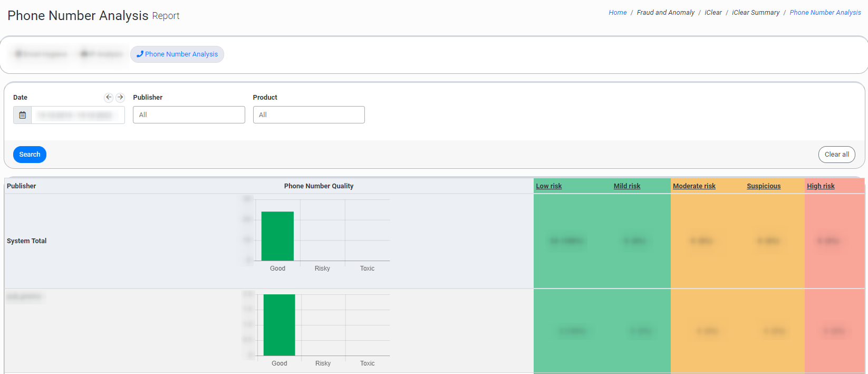
Task: Open the calendar icon date picker
Action: [22, 115]
